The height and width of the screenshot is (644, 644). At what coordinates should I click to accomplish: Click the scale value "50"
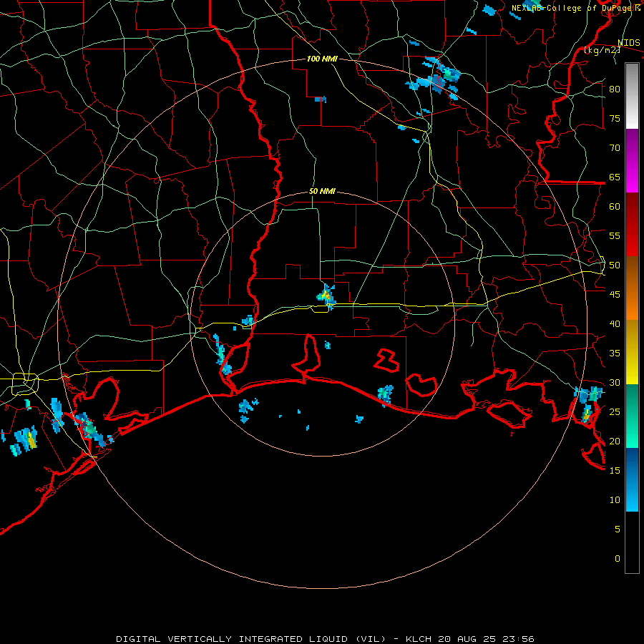615,265
